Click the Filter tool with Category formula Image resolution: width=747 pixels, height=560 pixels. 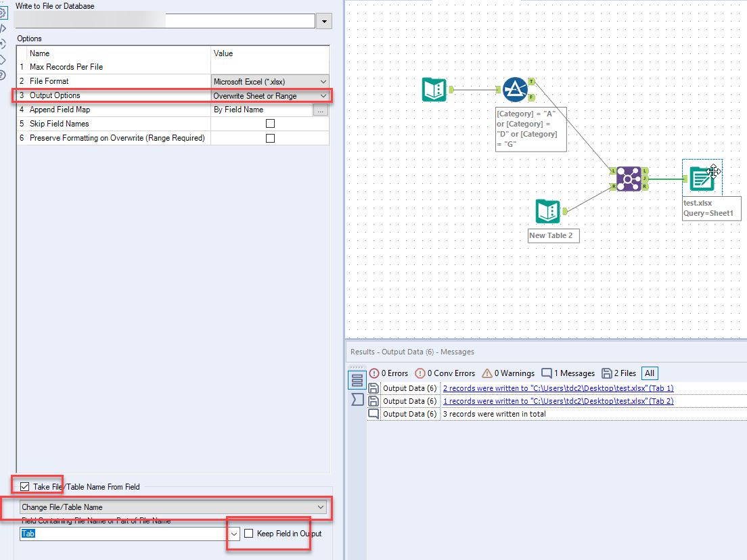pyautogui.click(x=515, y=89)
